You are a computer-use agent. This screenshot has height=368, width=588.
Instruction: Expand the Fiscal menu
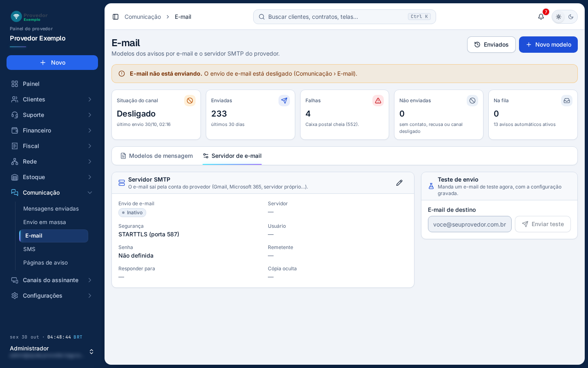click(52, 146)
